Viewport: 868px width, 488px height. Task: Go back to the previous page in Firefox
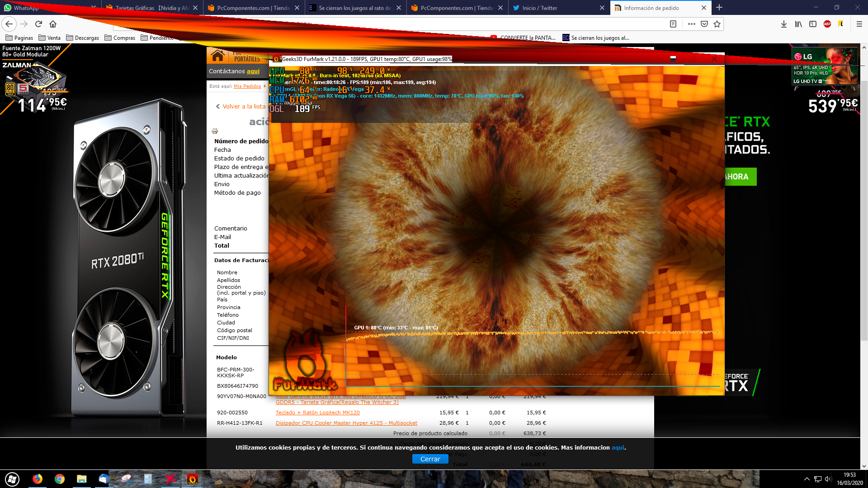click(x=9, y=24)
